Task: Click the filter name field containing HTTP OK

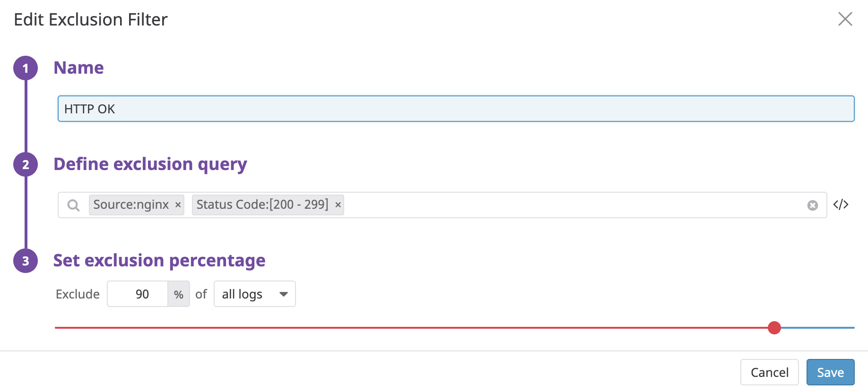Action: (455, 109)
